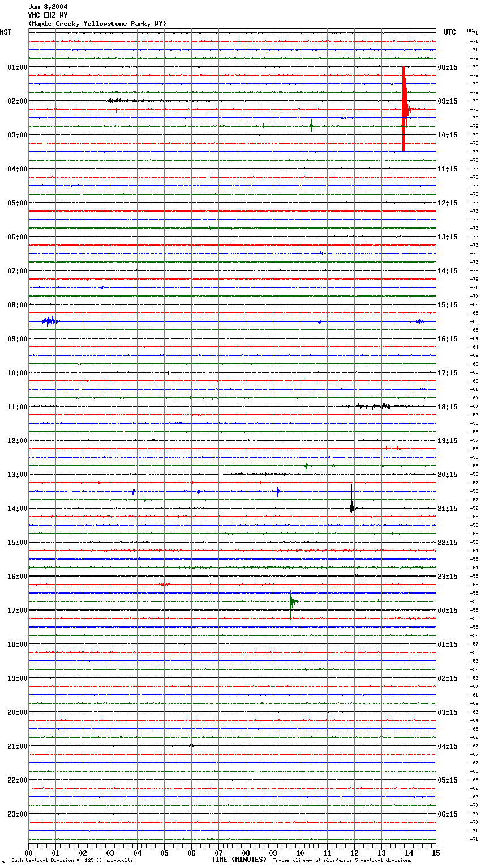Click the '10' minute axis tick label

point(300,853)
